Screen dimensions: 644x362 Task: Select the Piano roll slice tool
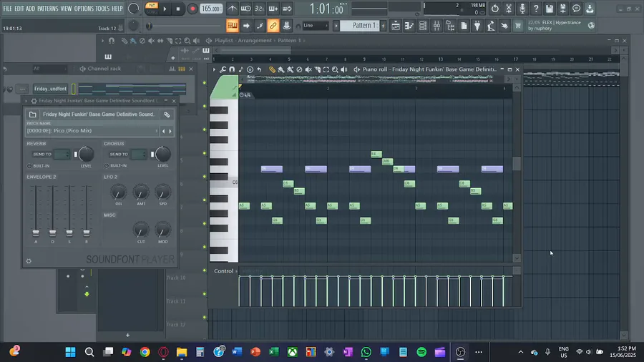(317, 70)
